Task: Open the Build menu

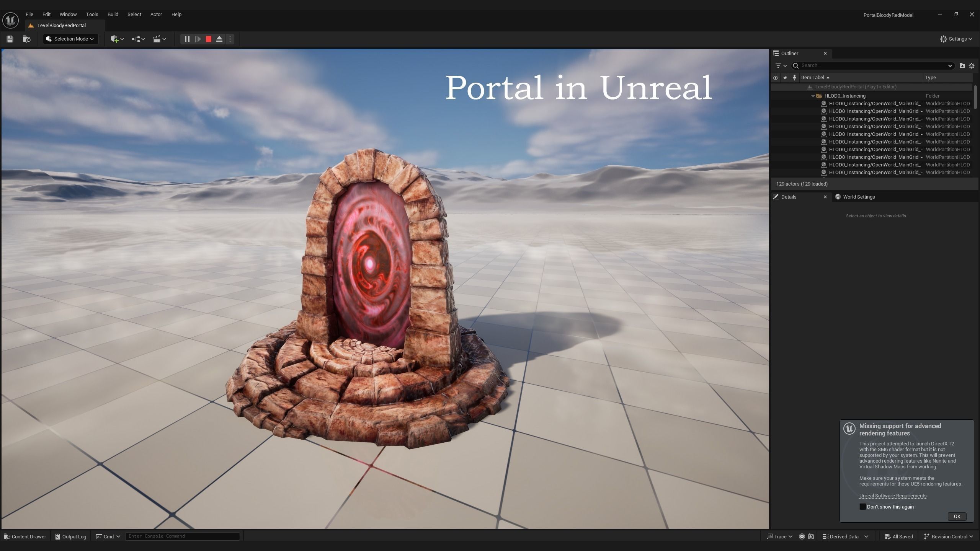Action: point(113,15)
